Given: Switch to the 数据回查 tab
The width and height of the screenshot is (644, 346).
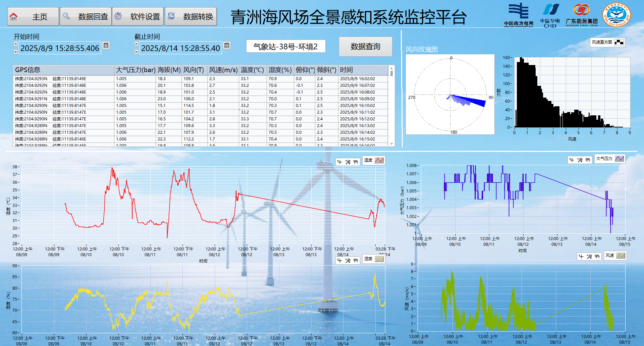Looking at the screenshot, I should click(86, 17).
